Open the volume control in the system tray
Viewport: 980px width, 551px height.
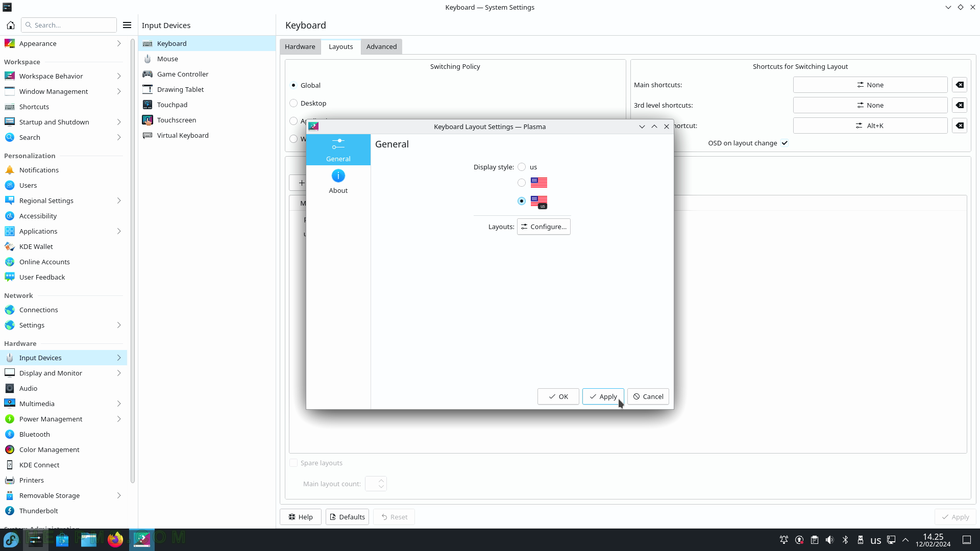(830, 540)
